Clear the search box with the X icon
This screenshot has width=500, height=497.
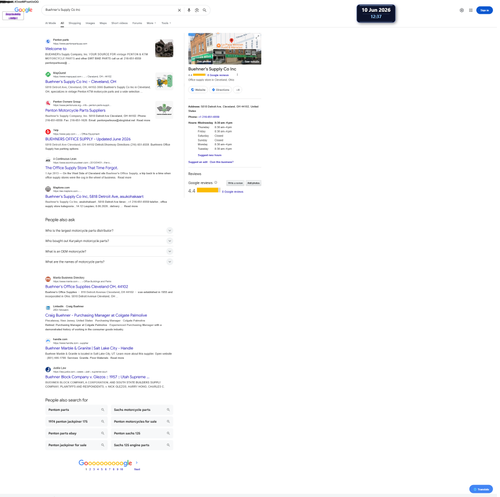pos(179,10)
